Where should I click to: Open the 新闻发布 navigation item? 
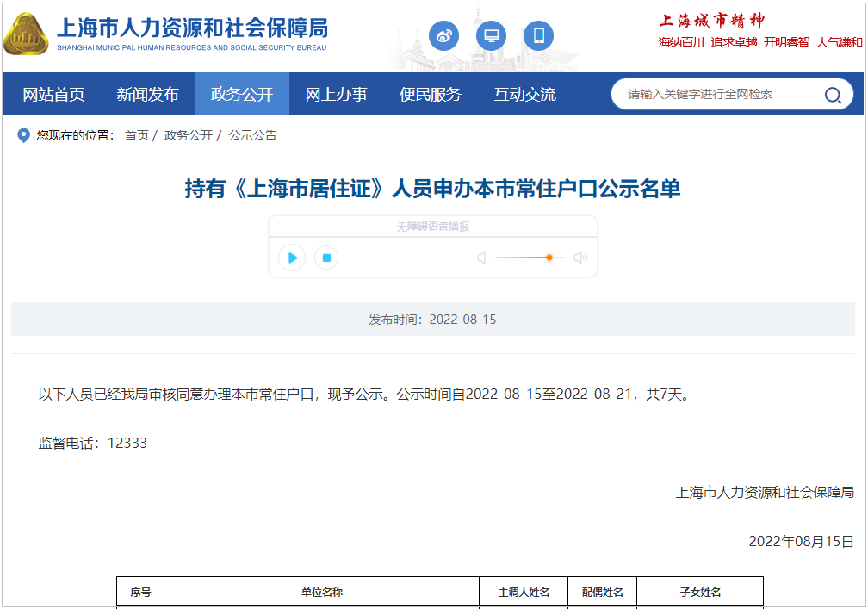(x=147, y=94)
